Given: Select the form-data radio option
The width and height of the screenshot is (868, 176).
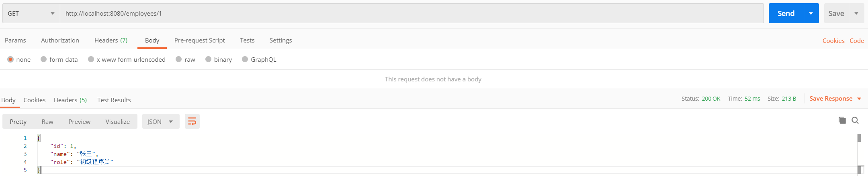Looking at the screenshot, I should point(44,59).
